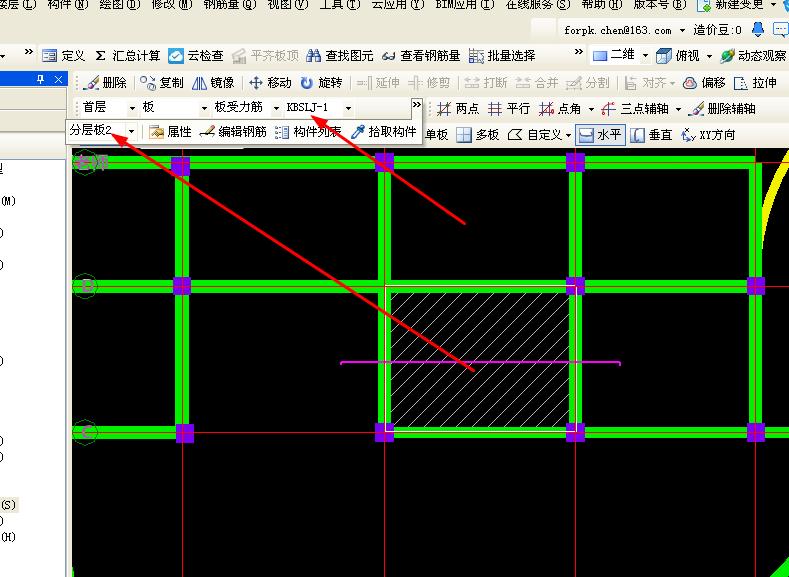This screenshot has width=789, height=577.
Task: Open the 钢筋量(Q) menu
Action: click(x=230, y=5)
